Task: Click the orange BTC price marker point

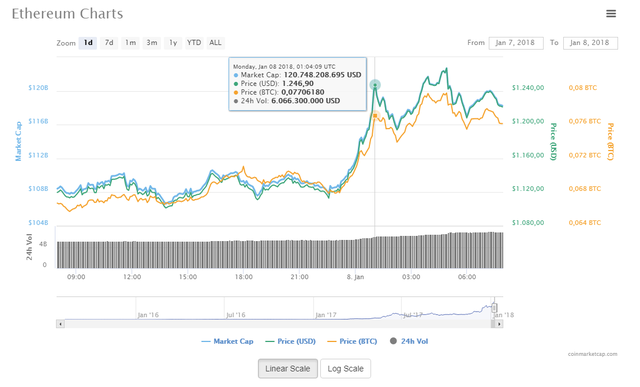Action: click(375, 116)
